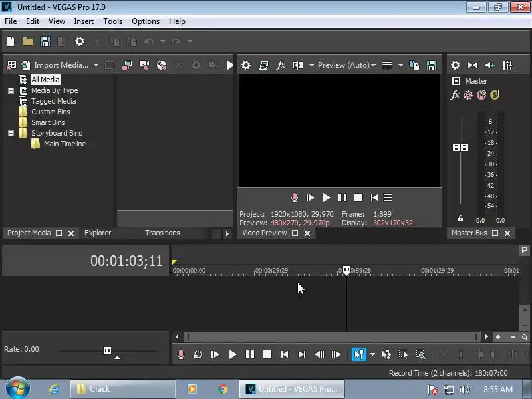Toggle Dim Output speaker icon

(x=490, y=65)
